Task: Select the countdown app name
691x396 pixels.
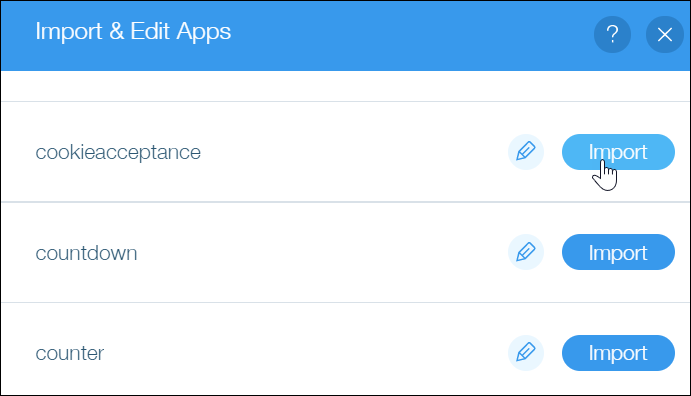Action: [86, 253]
